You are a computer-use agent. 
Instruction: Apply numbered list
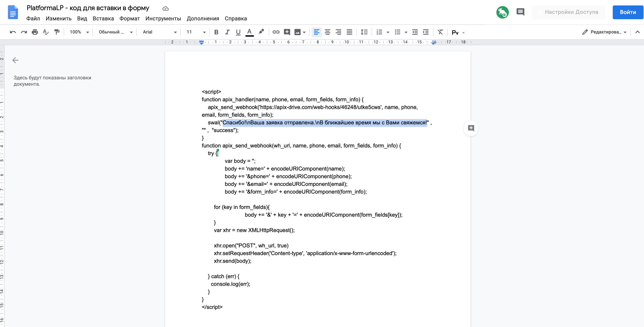(x=379, y=32)
